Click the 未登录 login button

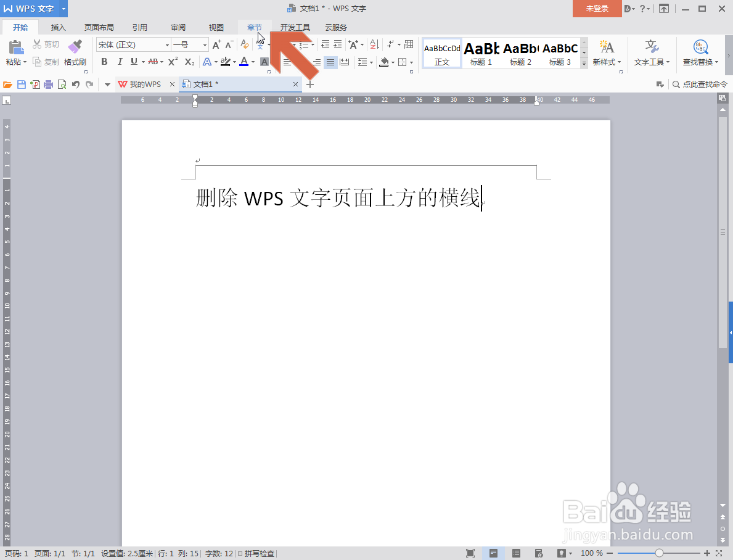pyautogui.click(x=597, y=9)
